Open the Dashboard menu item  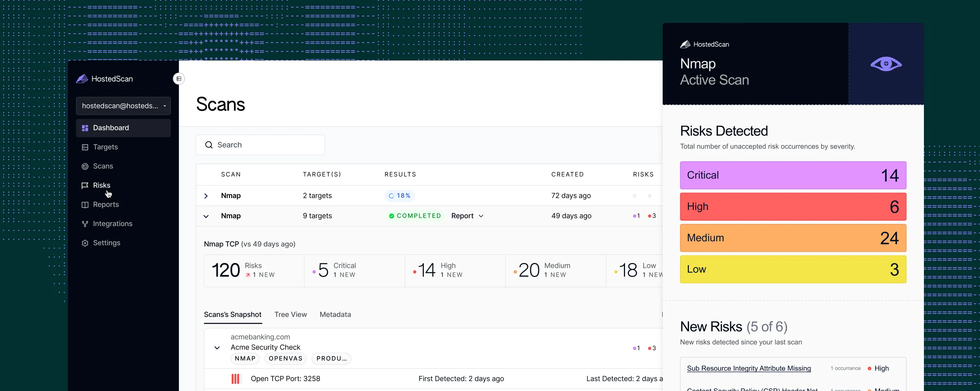pos(123,128)
